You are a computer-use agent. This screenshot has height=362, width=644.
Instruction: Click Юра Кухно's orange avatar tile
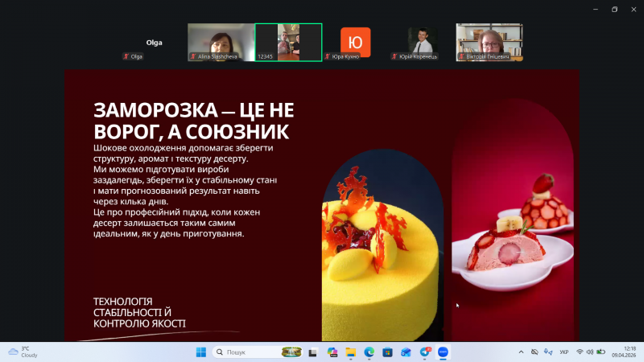click(x=355, y=42)
